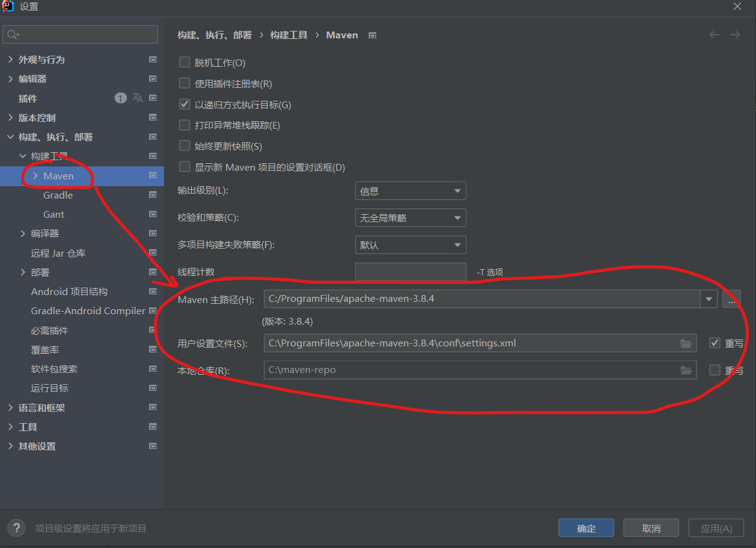The image size is (756, 548).
Task: Uncheck 以递归方式执行目标(G)
Action: pyautogui.click(x=184, y=105)
